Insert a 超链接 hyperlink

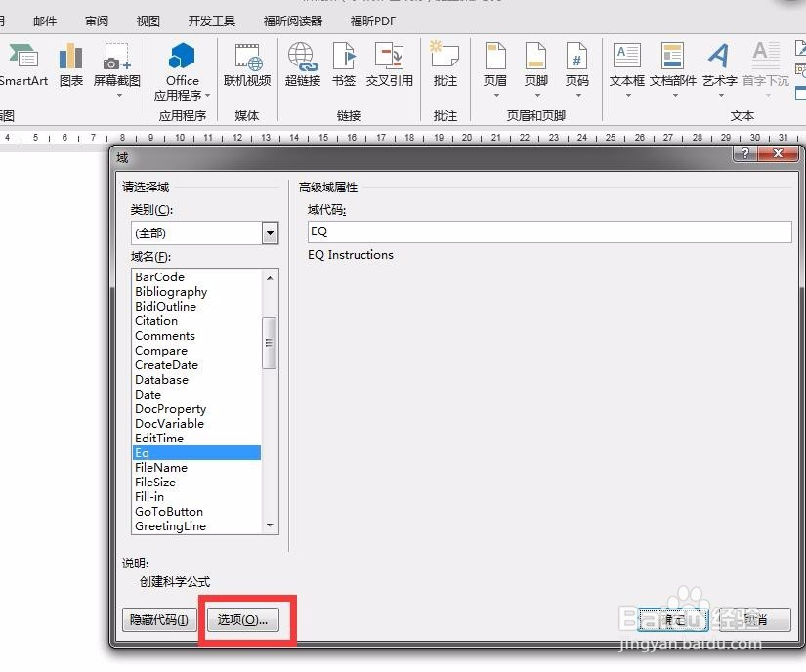coord(303,65)
